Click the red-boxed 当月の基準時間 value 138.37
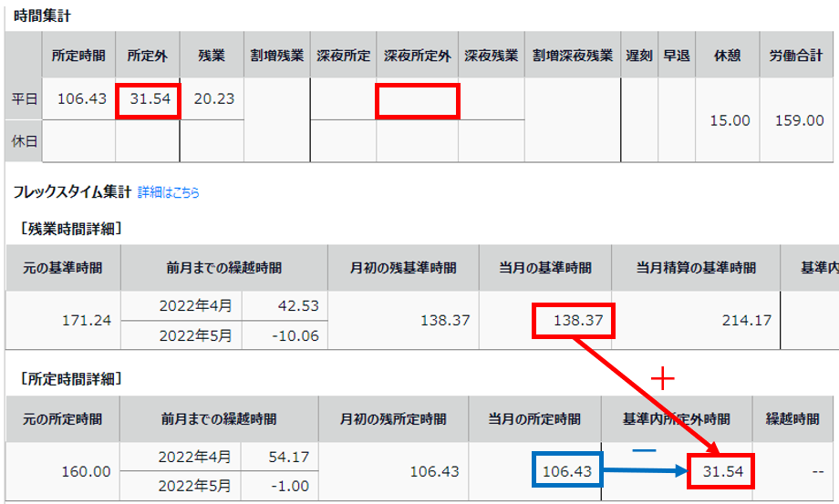 pos(574,320)
